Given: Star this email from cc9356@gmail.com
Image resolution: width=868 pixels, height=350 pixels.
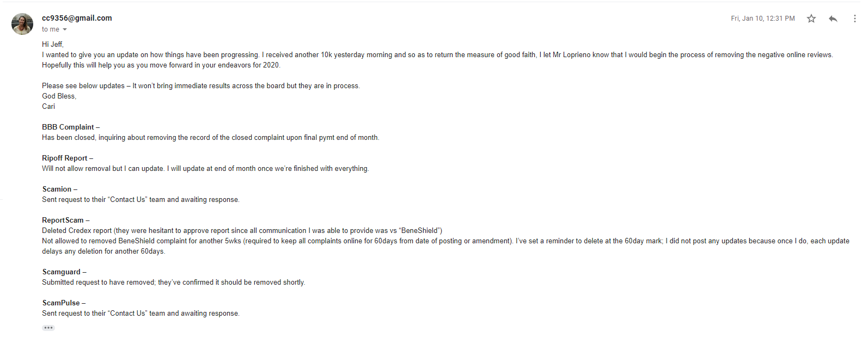Looking at the screenshot, I should (811, 19).
